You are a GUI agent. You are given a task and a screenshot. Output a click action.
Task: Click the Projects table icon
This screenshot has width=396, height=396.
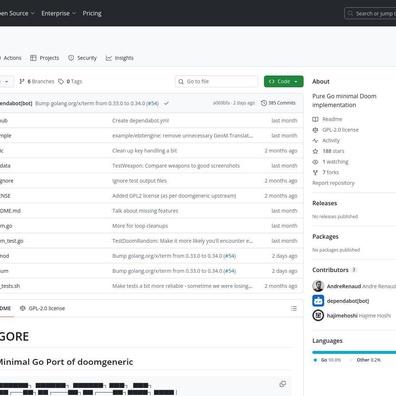click(x=33, y=58)
